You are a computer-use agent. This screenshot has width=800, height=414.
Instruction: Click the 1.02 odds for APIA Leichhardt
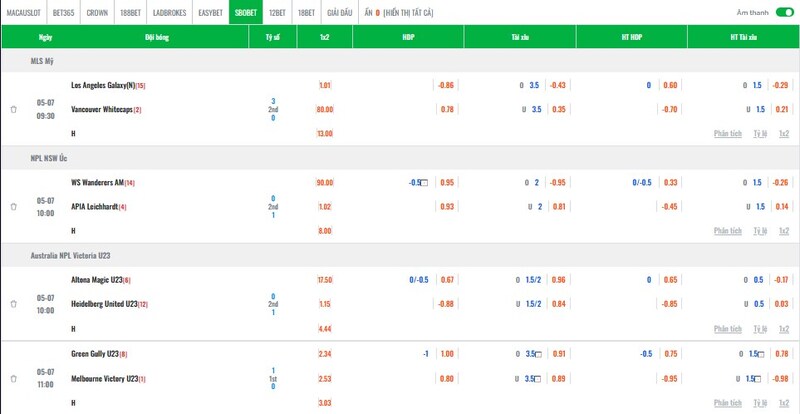tap(325, 207)
